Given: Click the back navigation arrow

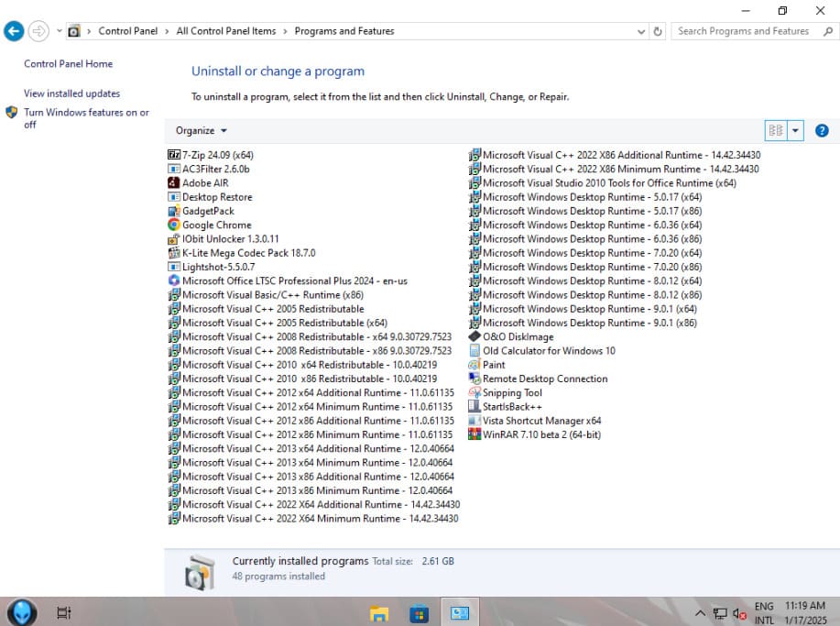Looking at the screenshot, I should [x=14, y=31].
